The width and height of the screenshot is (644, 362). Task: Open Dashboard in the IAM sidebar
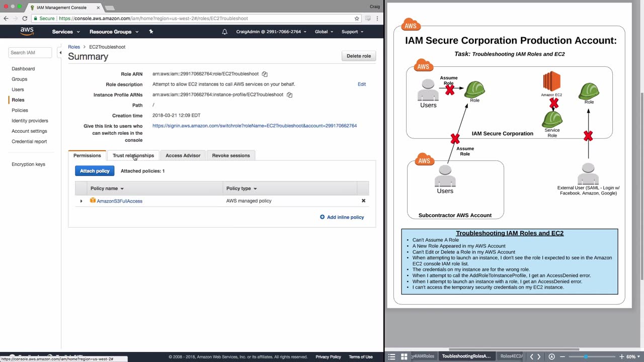pyautogui.click(x=23, y=68)
